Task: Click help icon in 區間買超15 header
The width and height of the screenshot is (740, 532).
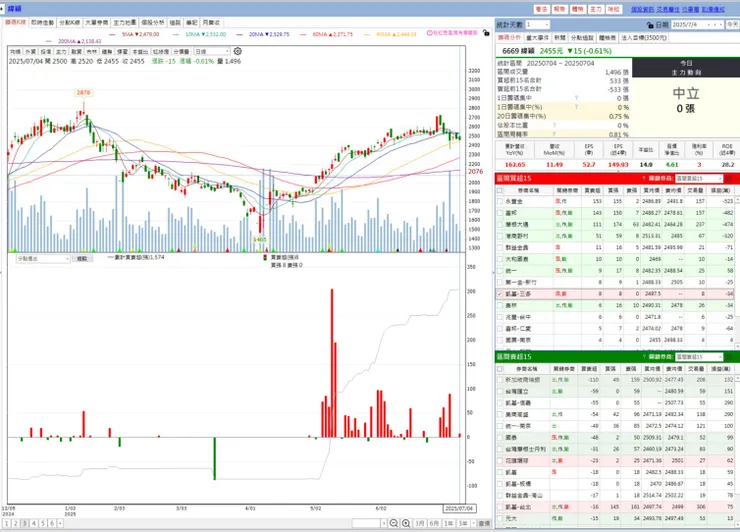Action: (x=644, y=178)
